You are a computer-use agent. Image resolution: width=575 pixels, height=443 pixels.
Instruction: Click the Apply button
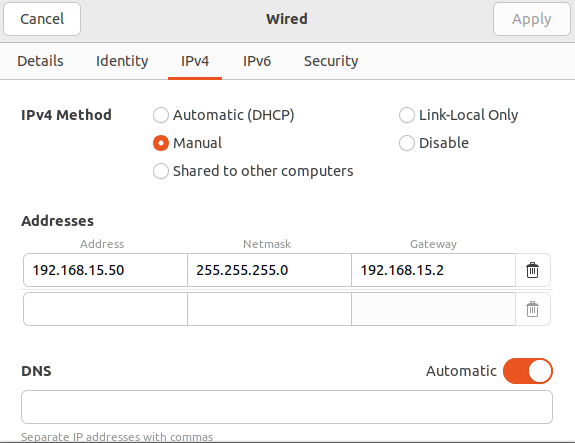[x=532, y=19]
